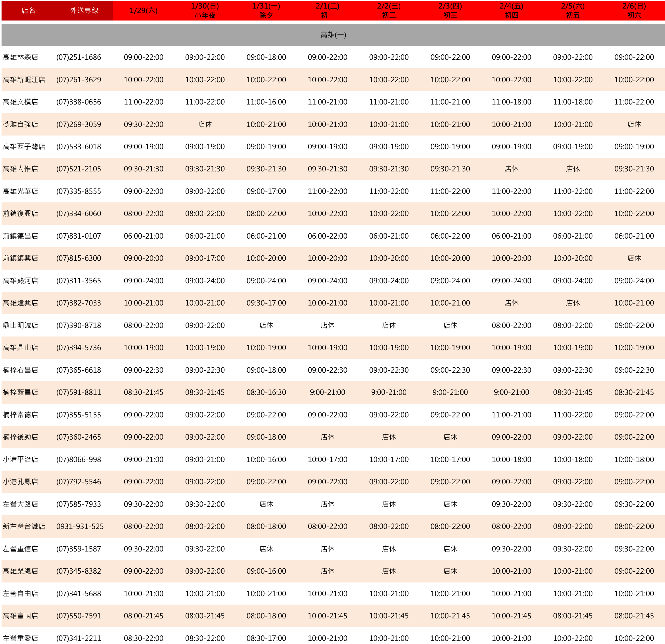Click store name 高雄光華店

(x=21, y=191)
